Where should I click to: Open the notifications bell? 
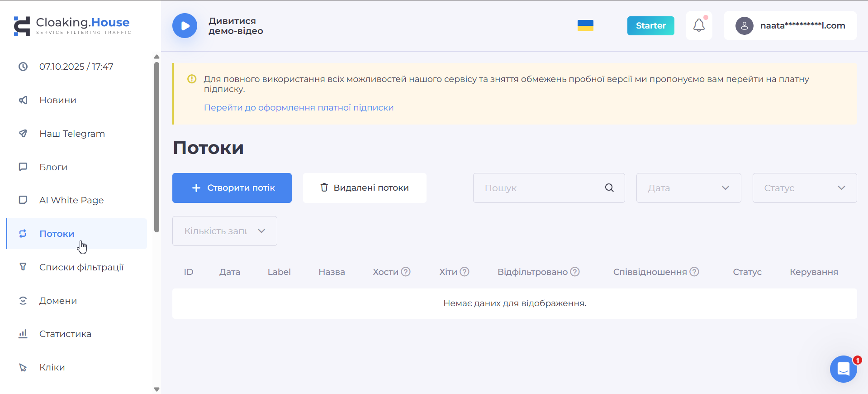click(699, 25)
